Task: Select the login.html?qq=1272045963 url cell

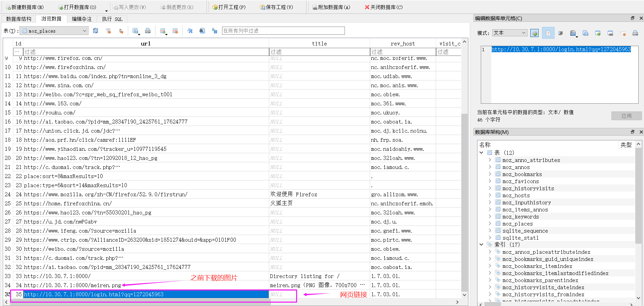Action: (146, 294)
